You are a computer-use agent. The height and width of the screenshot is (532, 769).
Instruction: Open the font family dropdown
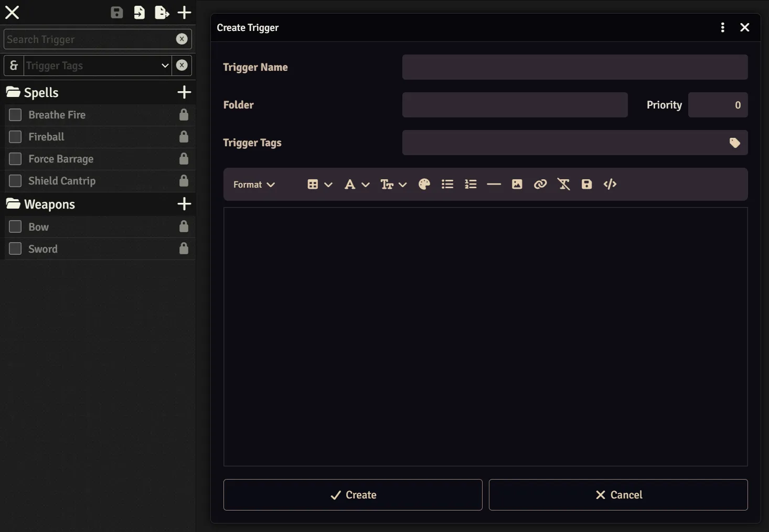click(x=357, y=184)
